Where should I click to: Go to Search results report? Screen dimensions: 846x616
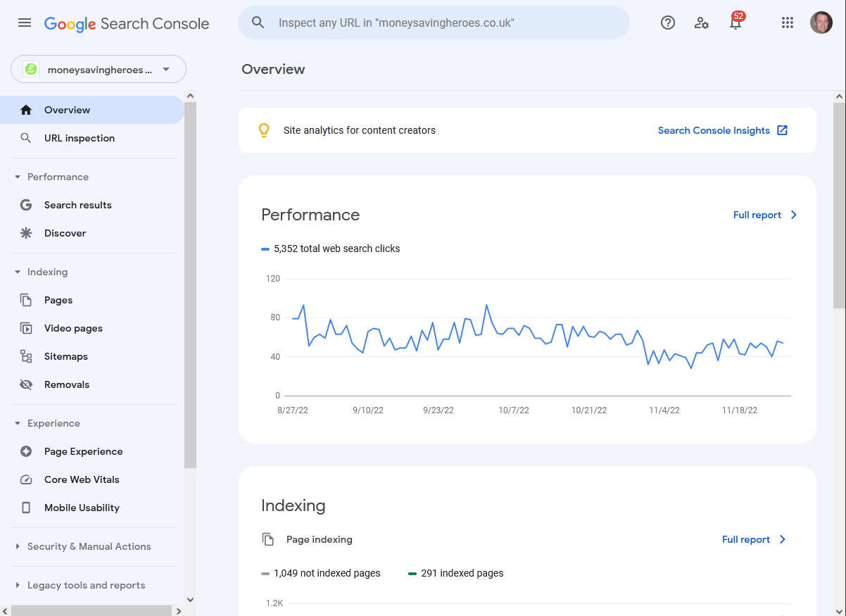(x=77, y=205)
